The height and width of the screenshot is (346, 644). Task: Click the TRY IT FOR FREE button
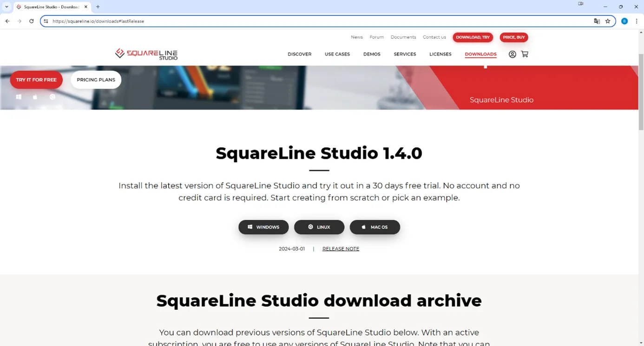pyautogui.click(x=36, y=80)
